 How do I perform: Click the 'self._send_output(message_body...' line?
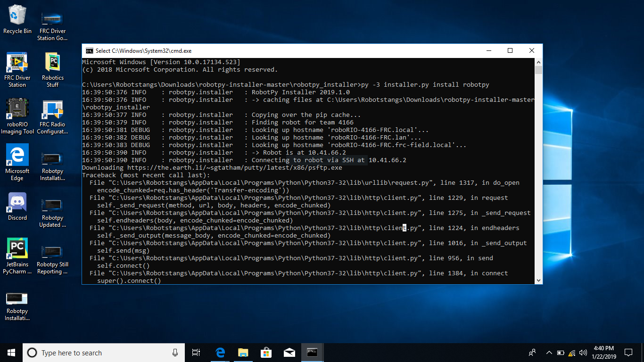214,236
